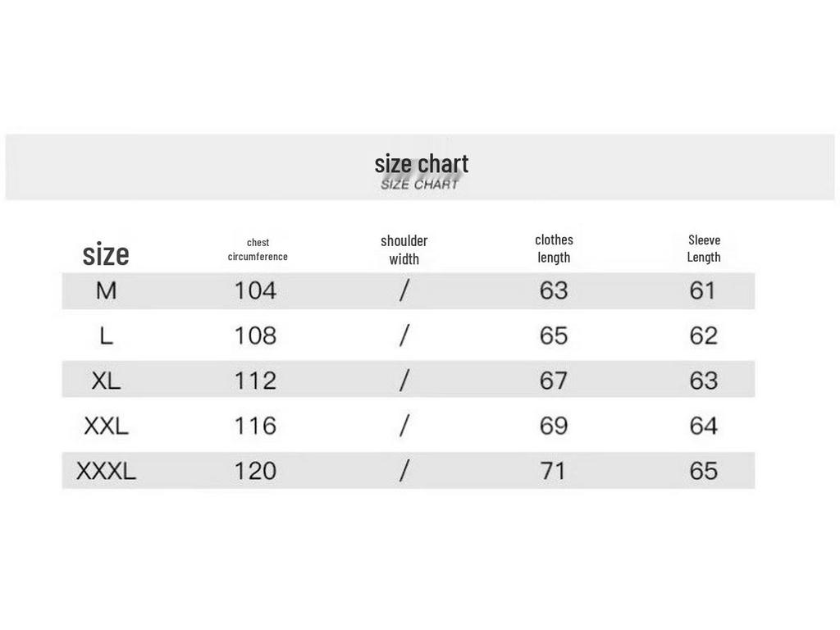Click the 'chest circumference' column header
Image resolution: width=840 pixels, height=630 pixels.
[258, 249]
